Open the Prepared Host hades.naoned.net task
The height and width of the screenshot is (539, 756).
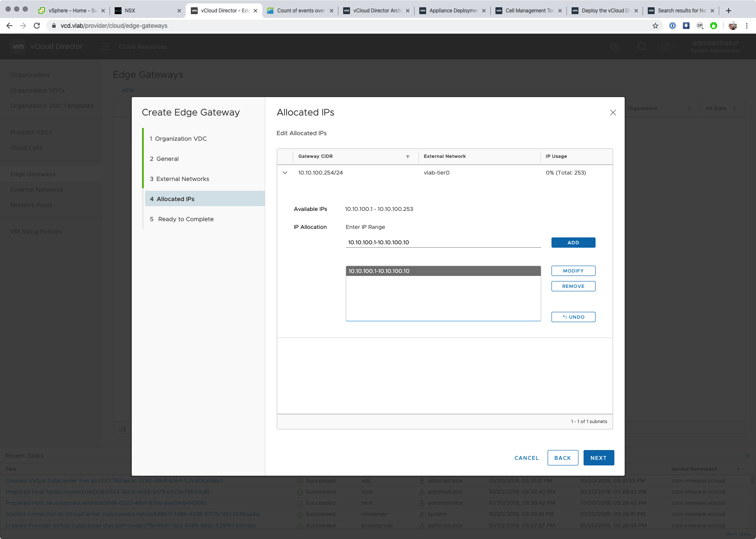107,492
